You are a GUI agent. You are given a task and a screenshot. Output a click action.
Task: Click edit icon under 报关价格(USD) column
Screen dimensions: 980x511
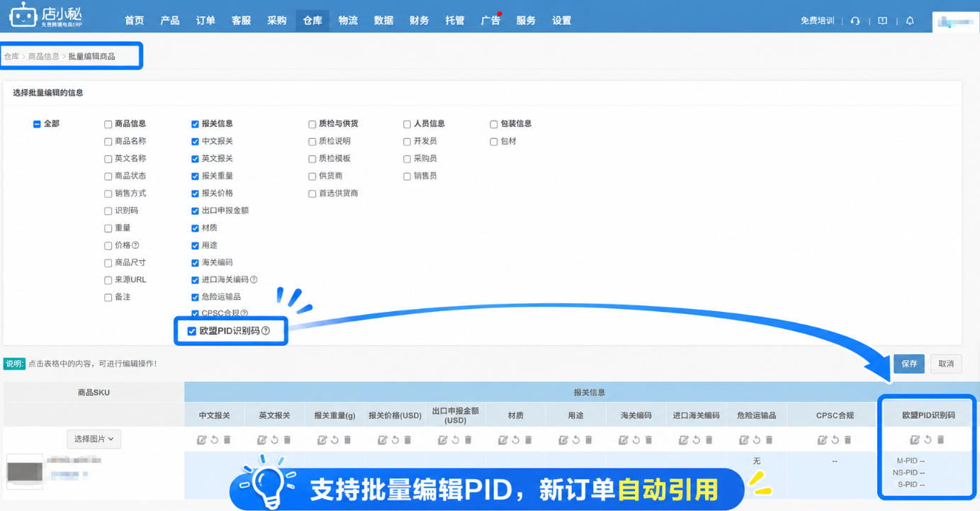pyautogui.click(x=383, y=440)
